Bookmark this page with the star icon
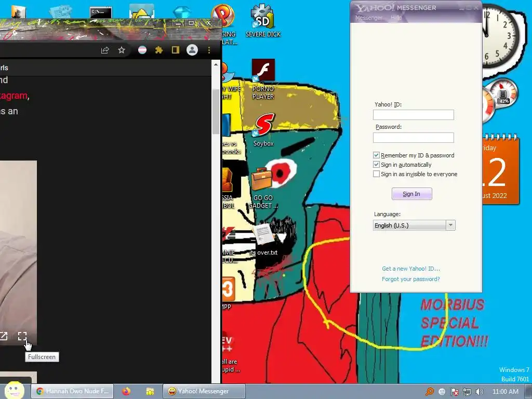The width and height of the screenshot is (532, 399). (x=122, y=50)
